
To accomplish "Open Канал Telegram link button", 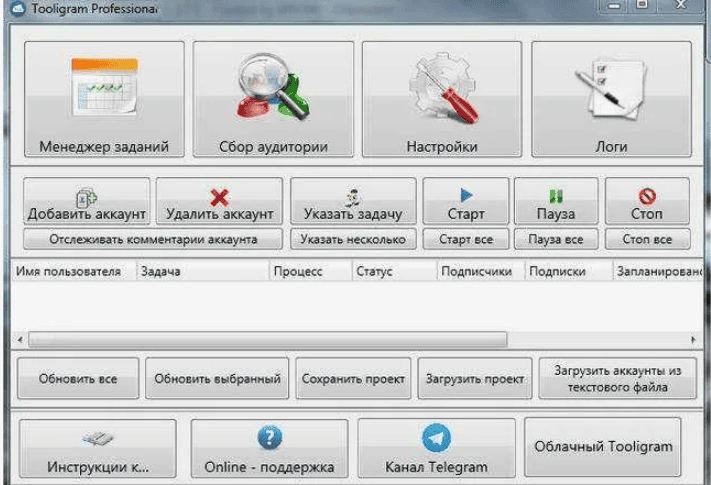I will click(436, 448).
